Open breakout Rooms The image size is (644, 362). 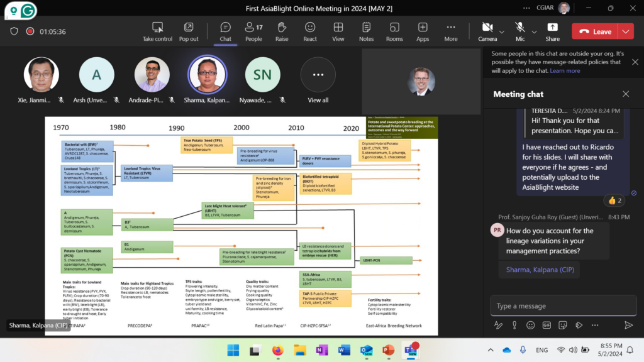tap(394, 28)
